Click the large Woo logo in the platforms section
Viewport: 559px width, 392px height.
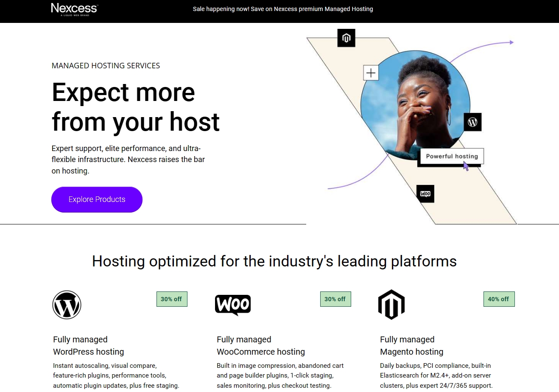tap(233, 305)
